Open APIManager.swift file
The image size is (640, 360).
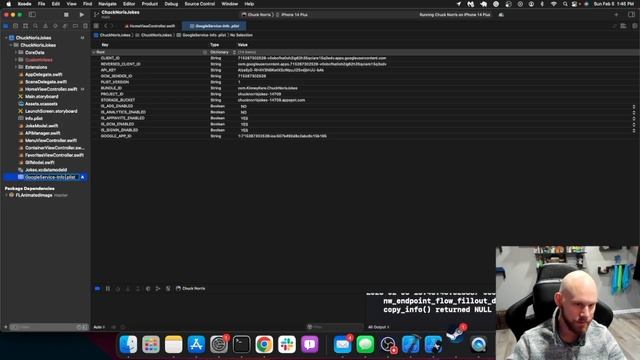pyautogui.click(x=42, y=133)
